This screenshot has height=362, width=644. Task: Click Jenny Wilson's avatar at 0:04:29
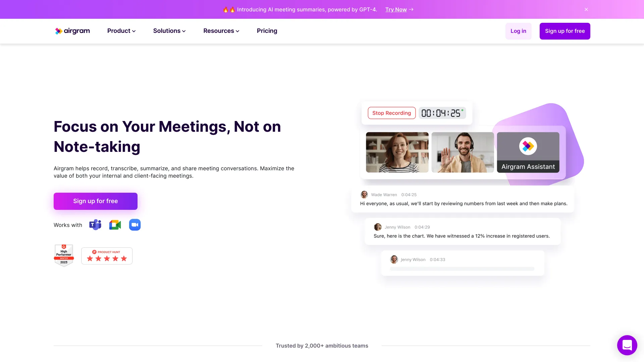pos(378,227)
